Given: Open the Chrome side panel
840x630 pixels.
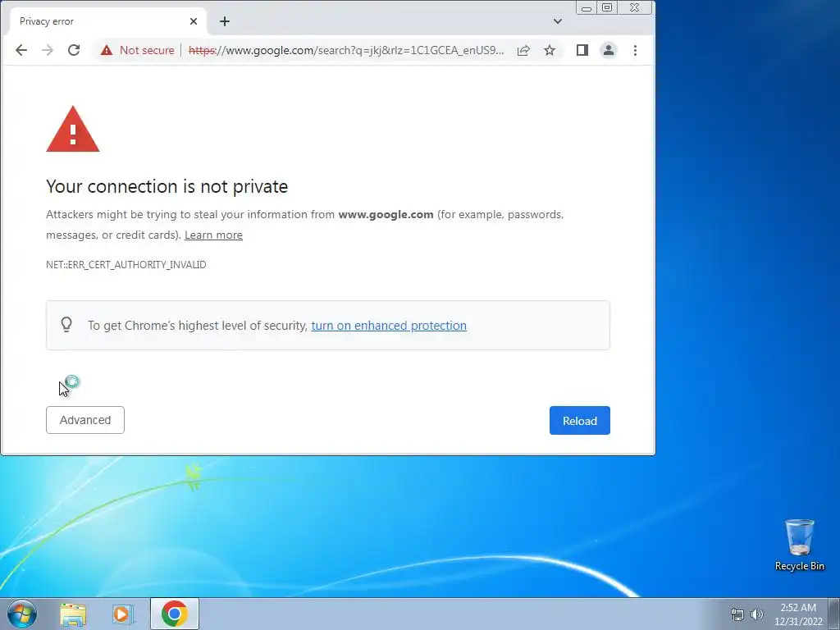Looking at the screenshot, I should click(x=582, y=50).
